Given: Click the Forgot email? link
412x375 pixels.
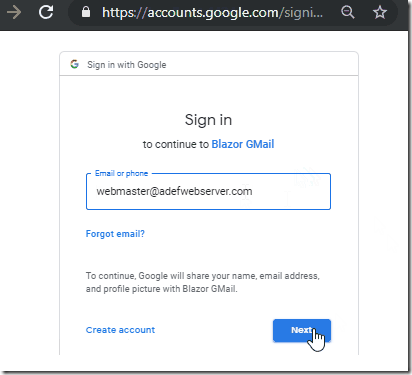Looking at the screenshot, I should tap(115, 234).
